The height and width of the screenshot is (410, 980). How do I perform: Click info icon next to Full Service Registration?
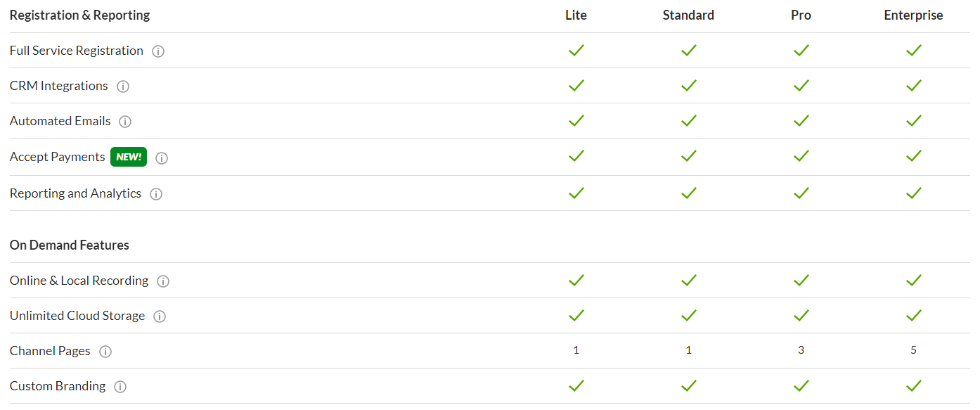[158, 51]
